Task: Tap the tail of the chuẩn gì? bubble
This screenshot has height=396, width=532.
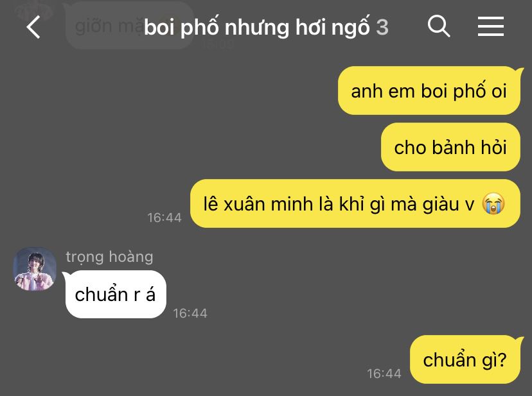Action: 520,338
